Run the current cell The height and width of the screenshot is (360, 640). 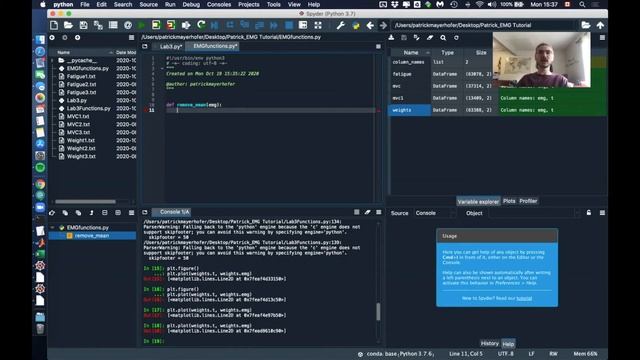click(156, 25)
